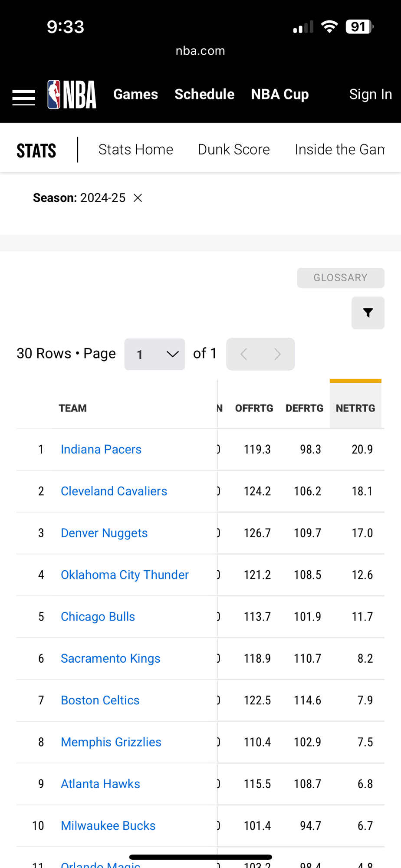Viewport: 401px width, 868px height.
Task: Expand the page number dropdown
Action: point(154,354)
